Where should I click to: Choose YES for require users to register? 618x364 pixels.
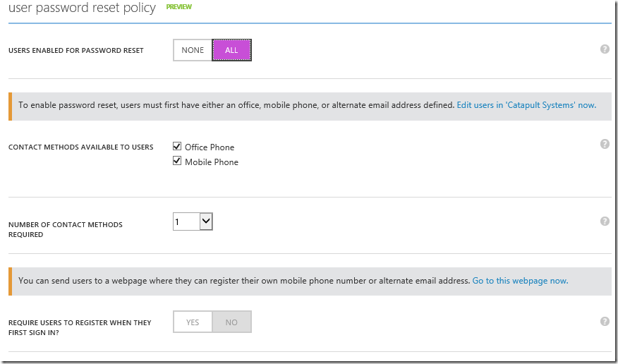(193, 322)
